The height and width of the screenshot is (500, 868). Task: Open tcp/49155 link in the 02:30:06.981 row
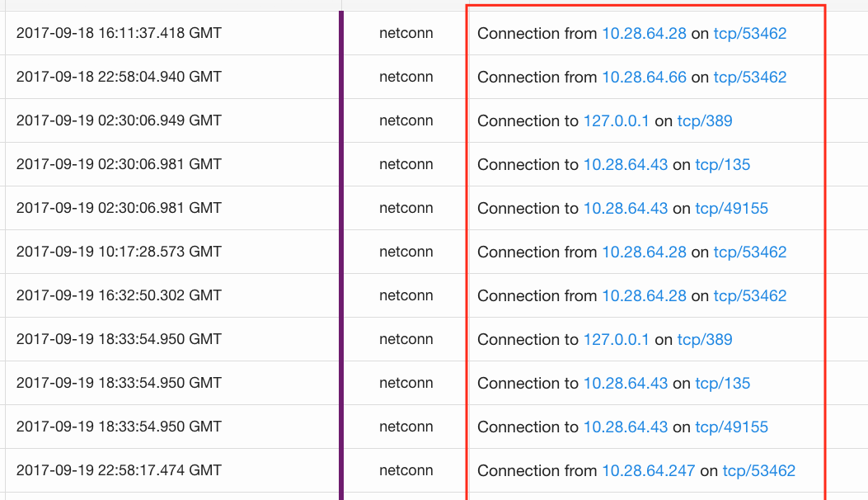tap(731, 209)
